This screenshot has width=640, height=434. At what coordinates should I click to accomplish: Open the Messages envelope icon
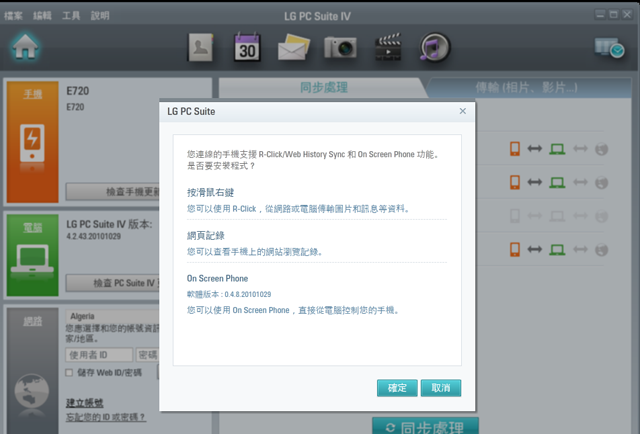click(x=293, y=47)
